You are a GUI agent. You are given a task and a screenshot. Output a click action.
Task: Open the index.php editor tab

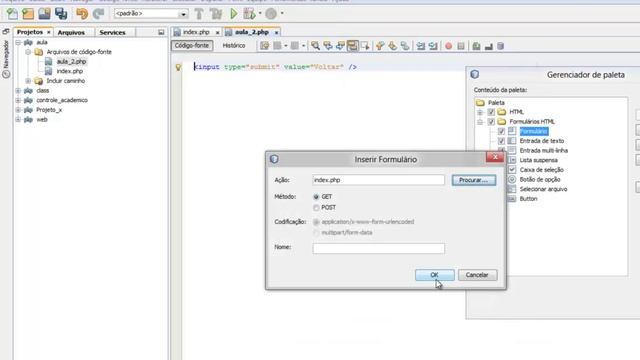point(196,32)
